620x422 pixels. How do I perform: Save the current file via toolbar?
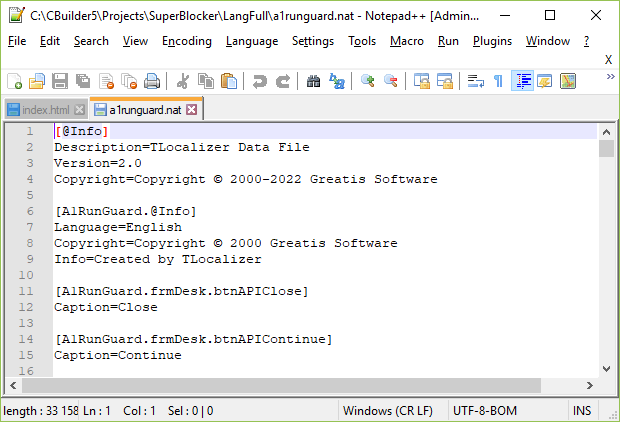click(x=60, y=81)
